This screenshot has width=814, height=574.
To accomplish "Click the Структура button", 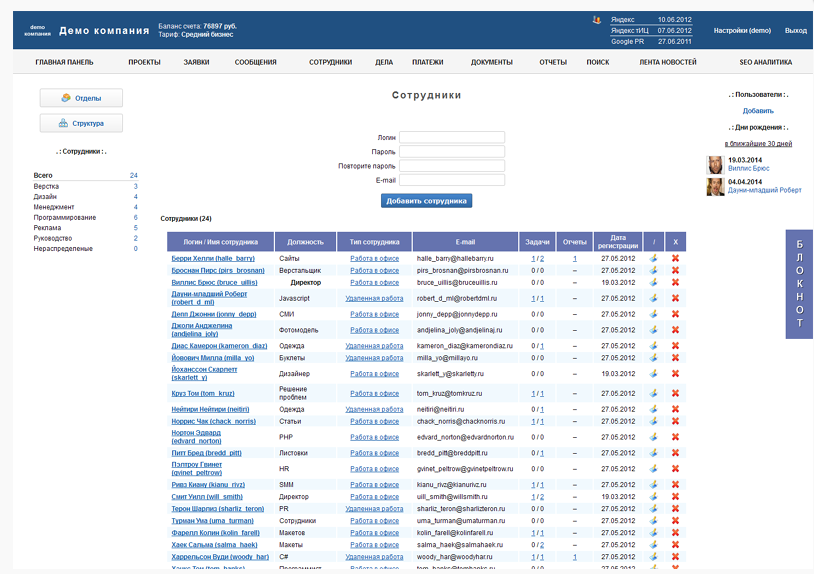I will pyautogui.click(x=82, y=123).
